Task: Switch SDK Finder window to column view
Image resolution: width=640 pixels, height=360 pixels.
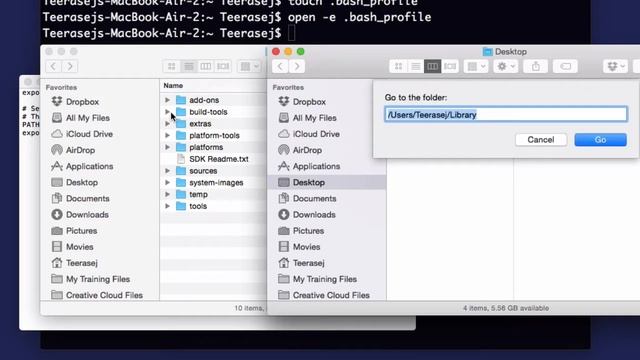Action: coord(206,66)
